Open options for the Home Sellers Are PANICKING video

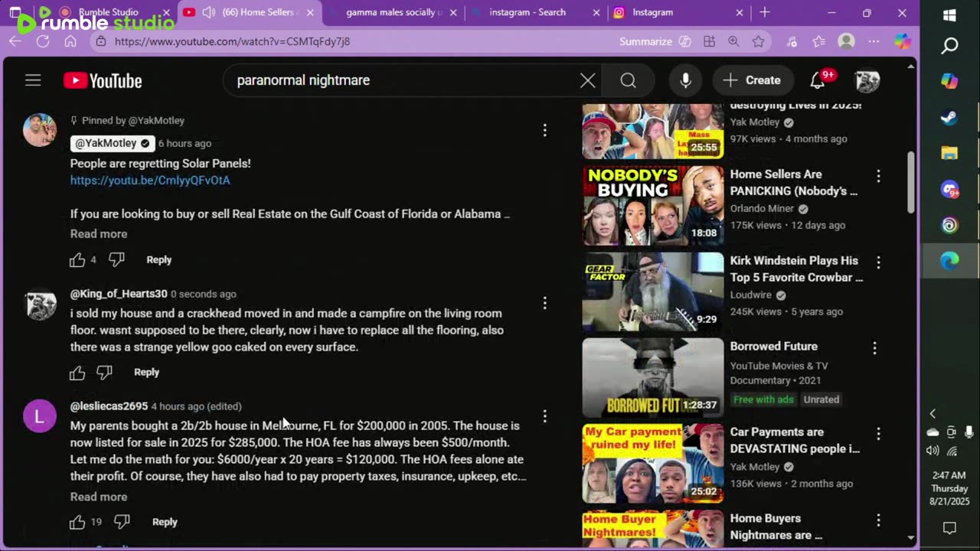coord(878,176)
